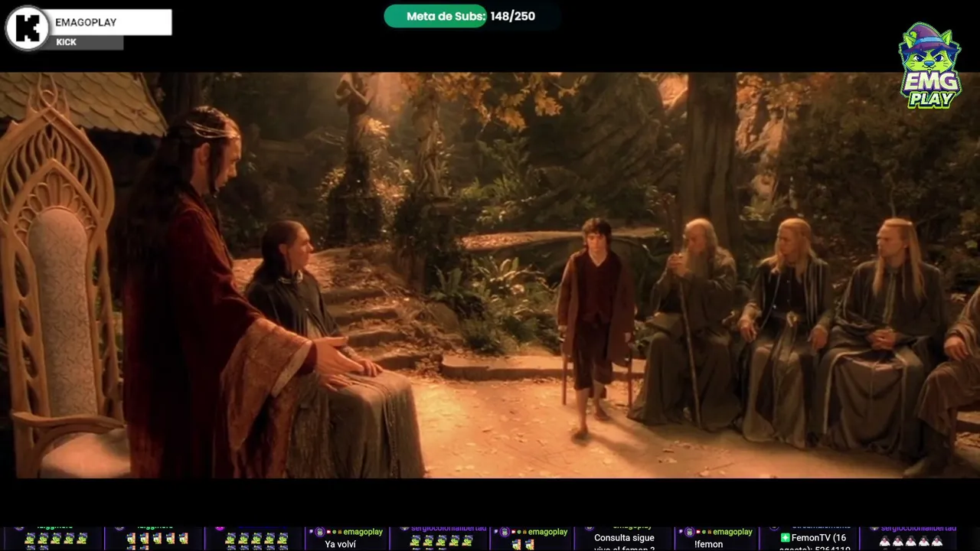The width and height of the screenshot is (980, 551).
Task: Click the "Ya volví" chat message
Action: (341, 544)
